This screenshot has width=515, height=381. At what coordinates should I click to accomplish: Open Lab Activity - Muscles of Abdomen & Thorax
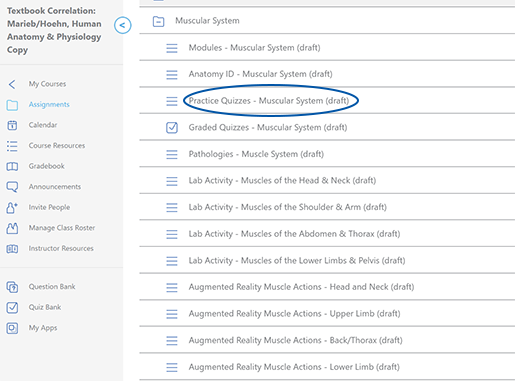(294, 234)
